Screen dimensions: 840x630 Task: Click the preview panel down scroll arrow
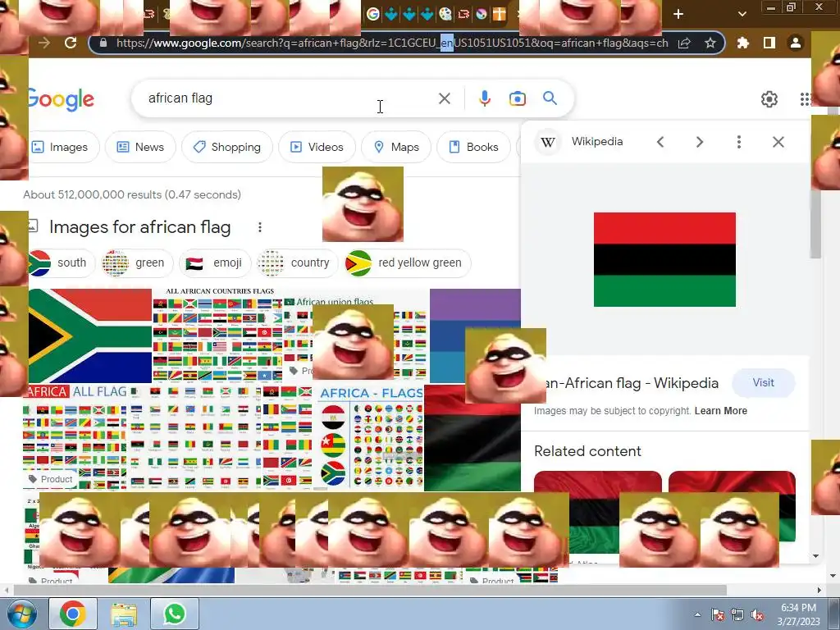816,556
